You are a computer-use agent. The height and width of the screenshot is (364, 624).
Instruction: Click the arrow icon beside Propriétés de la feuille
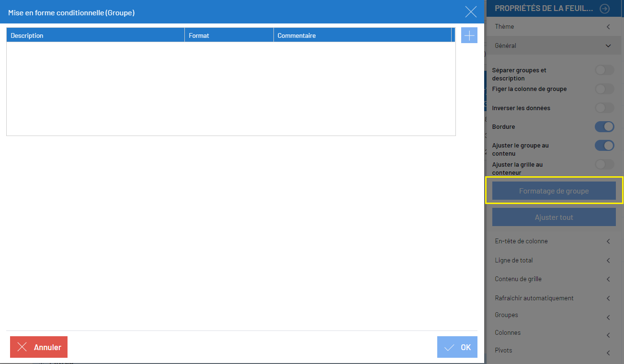pos(604,9)
